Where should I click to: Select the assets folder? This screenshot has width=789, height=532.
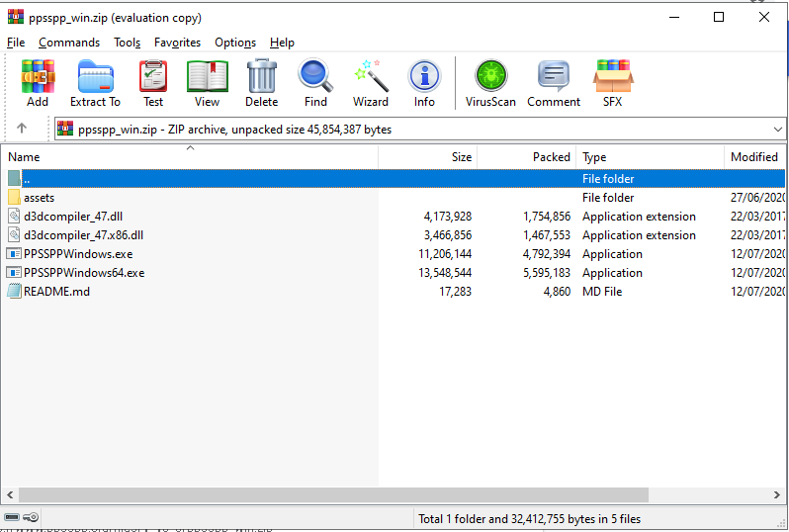coord(39,198)
